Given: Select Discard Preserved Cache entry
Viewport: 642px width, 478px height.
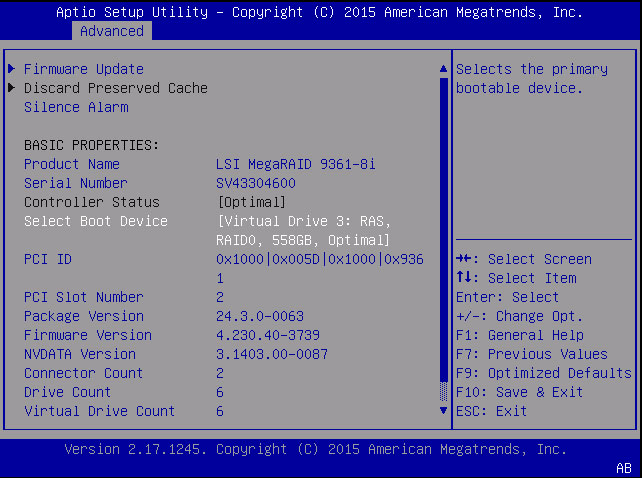Looking at the screenshot, I should (x=115, y=88).
